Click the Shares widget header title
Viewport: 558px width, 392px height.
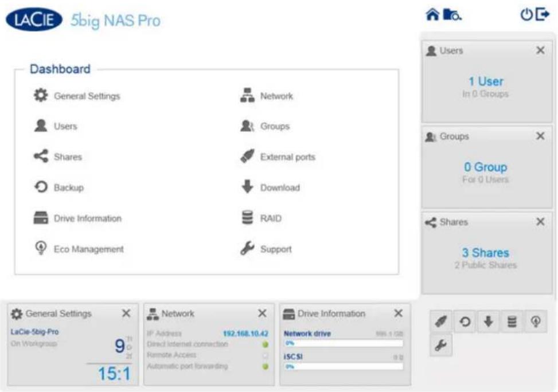[454, 222]
